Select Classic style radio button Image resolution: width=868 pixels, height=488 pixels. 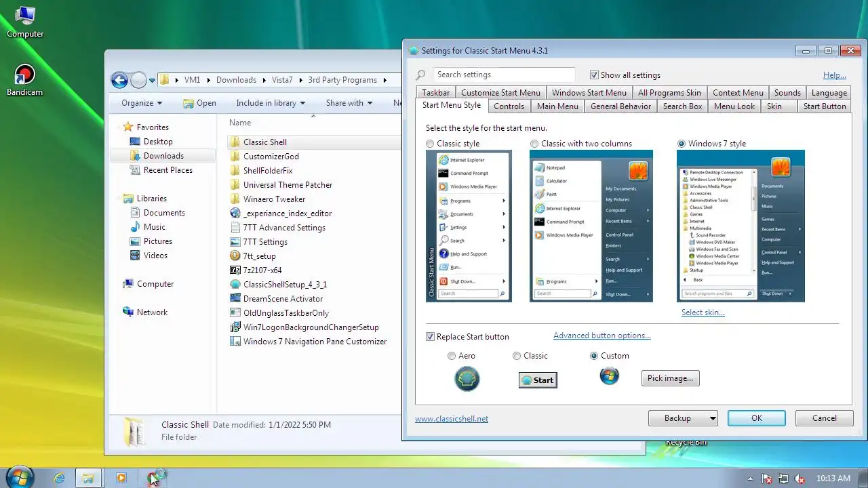(x=430, y=144)
